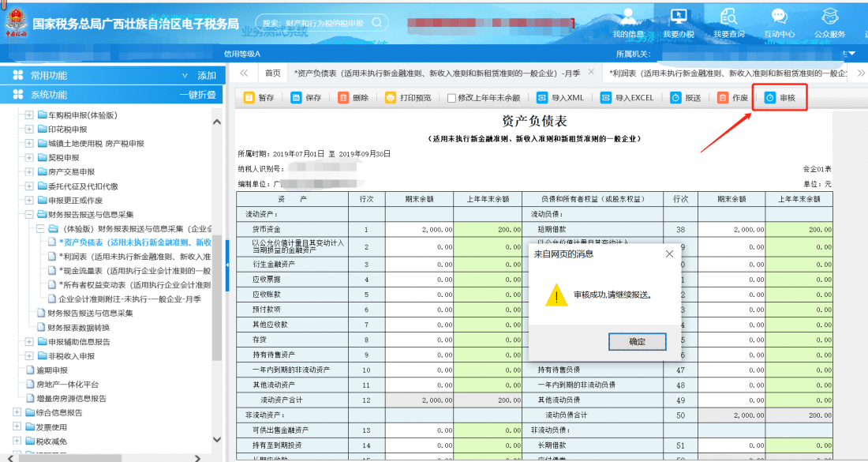Select 城镇土地使用税 房产税申报 folder
The height and width of the screenshot is (462, 868).
tap(91, 144)
